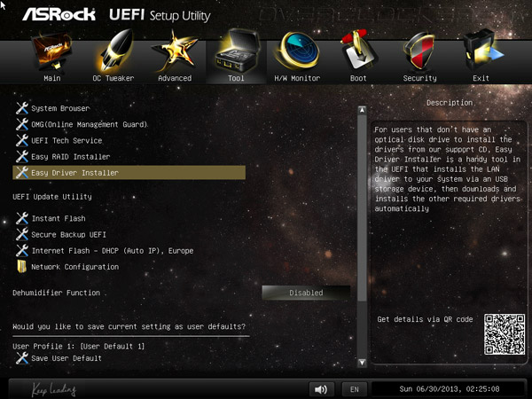532x399 pixels.
Task: Change Dehumidifier Function Disabled value
Action: (x=306, y=293)
